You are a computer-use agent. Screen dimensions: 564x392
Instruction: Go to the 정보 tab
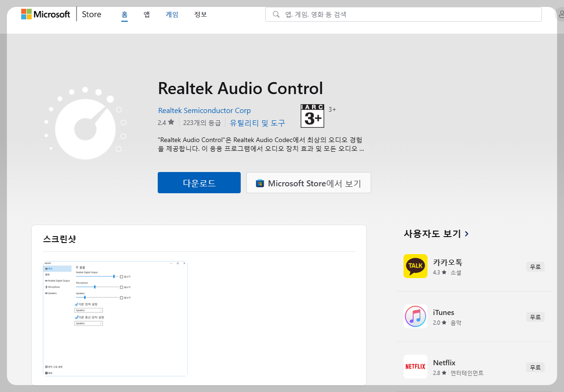coord(201,14)
